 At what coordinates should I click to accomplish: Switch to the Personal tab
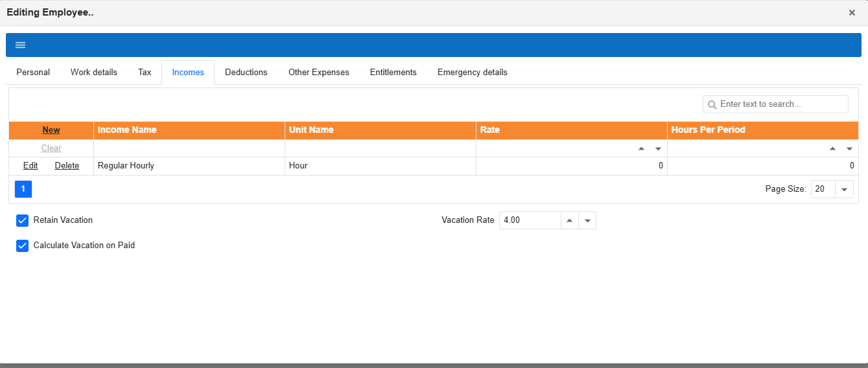click(33, 73)
